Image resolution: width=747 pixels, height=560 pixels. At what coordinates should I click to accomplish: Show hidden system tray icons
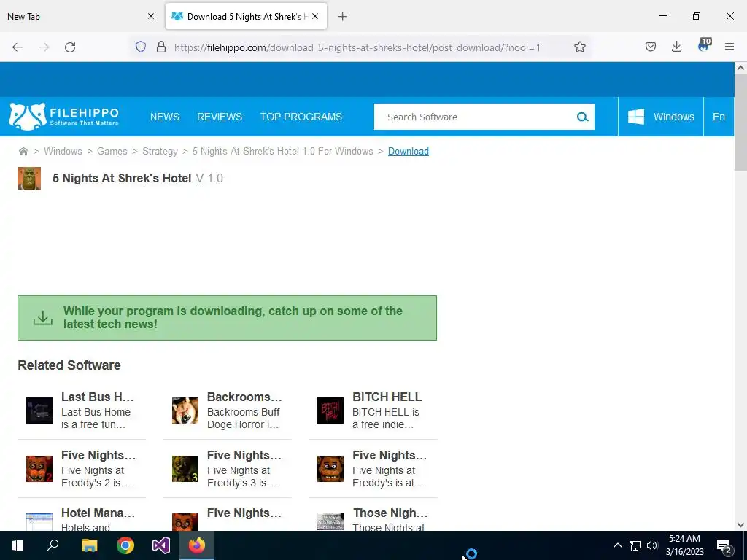point(617,545)
